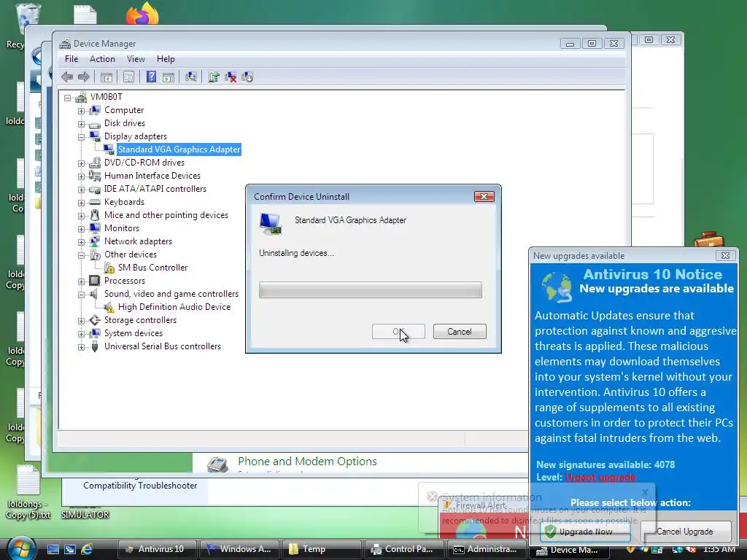Click Cancel Upgrade in Antivirus 10 Notice
Viewport: 747px width, 560px height.
(x=686, y=532)
